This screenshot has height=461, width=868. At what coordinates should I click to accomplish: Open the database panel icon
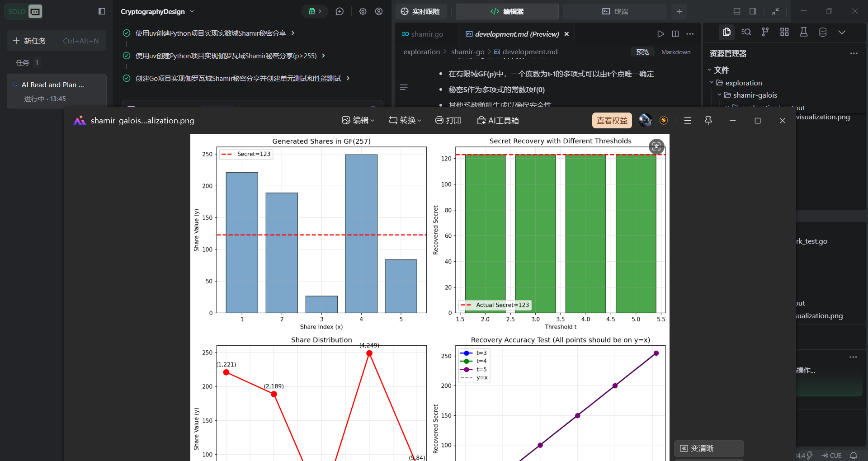coord(823,32)
